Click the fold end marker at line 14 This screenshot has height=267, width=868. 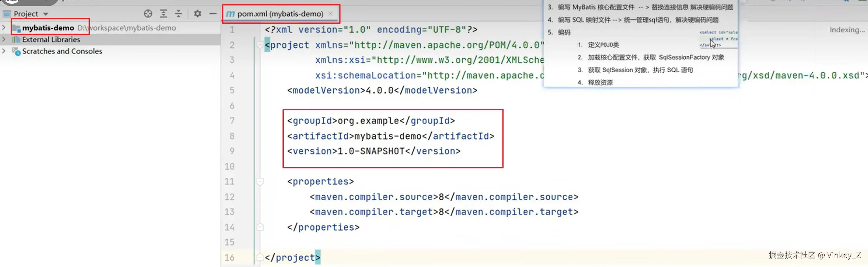tap(260, 227)
